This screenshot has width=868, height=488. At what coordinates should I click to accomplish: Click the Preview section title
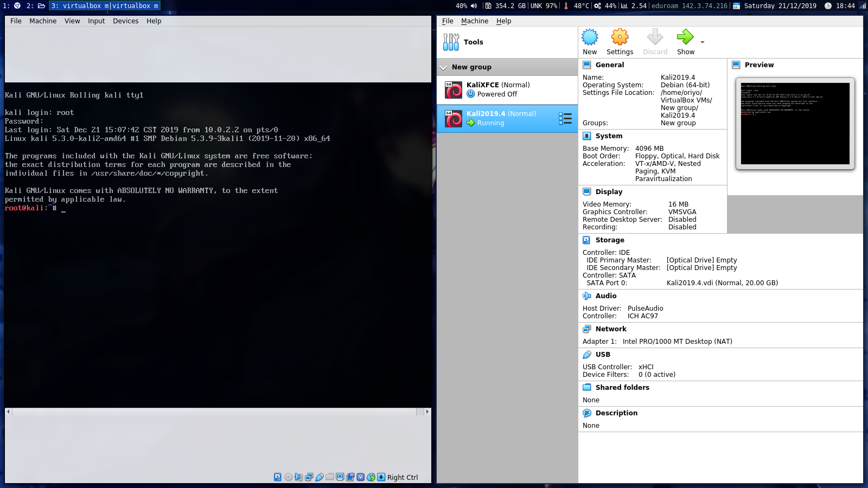(759, 65)
